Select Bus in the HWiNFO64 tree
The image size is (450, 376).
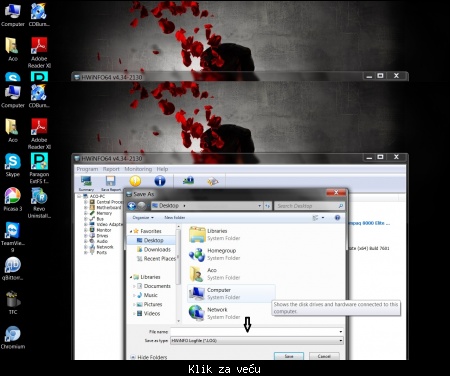tap(100, 219)
